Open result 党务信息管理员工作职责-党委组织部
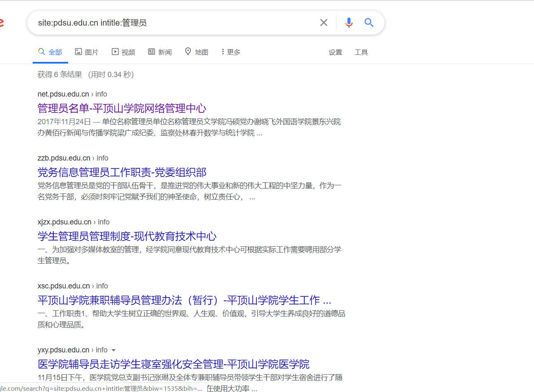The image size is (534, 392). 122,172
